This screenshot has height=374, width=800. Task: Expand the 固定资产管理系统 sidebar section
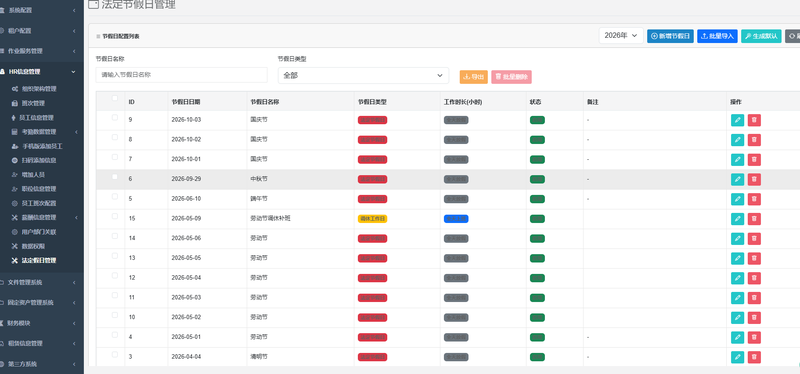pyautogui.click(x=42, y=303)
